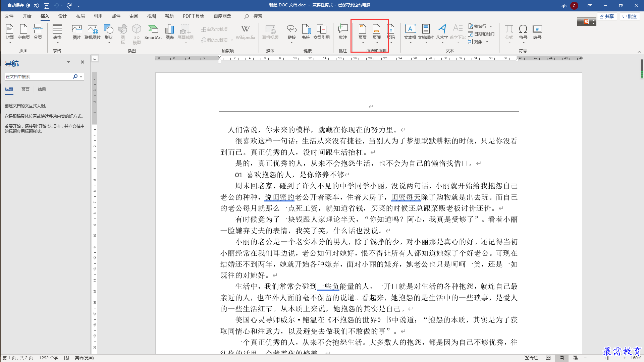Show 结果 tab in navigation pane
Screen dimensions: 644x362
click(x=42, y=89)
